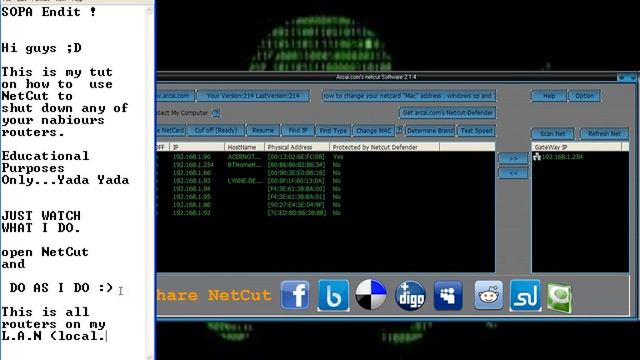Move selection with the >> arrow button
The width and height of the screenshot is (640, 360).
point(513,158)
